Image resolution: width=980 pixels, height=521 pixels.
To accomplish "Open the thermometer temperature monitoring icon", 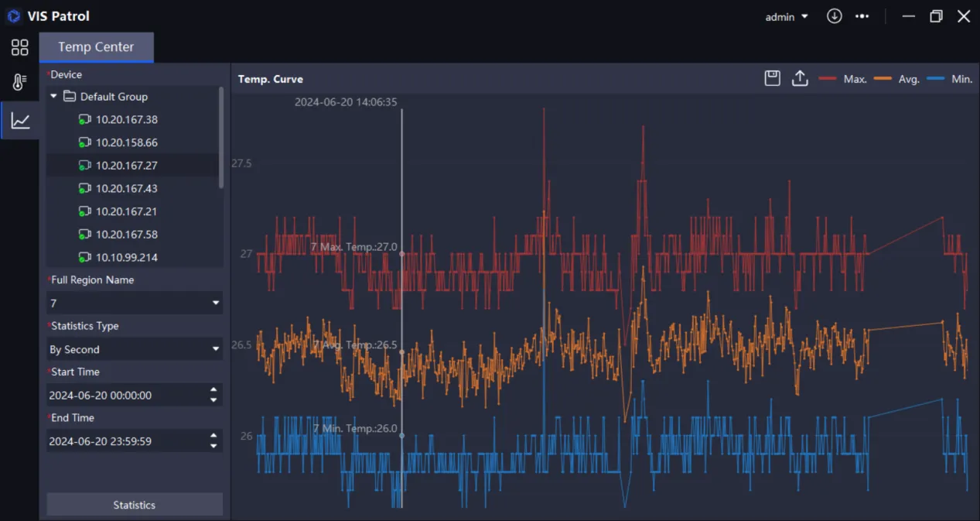I will click(x=19, y=84).
